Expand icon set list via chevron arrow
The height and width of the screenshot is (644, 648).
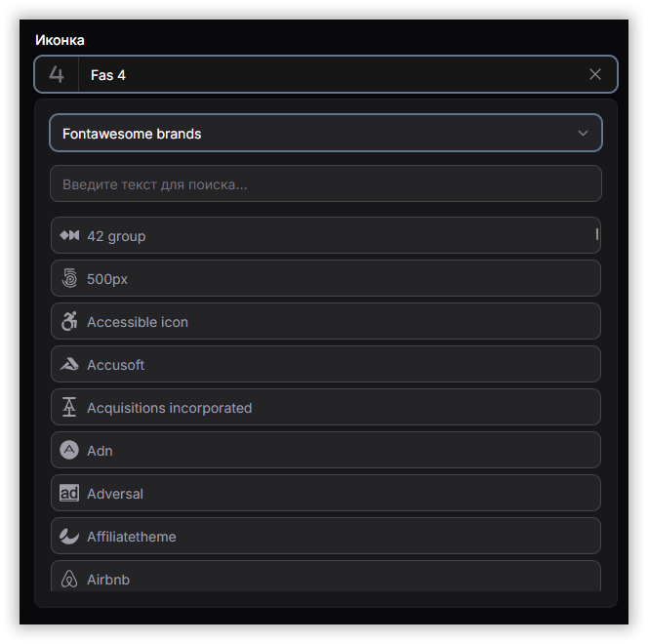[x=583, y=134]
